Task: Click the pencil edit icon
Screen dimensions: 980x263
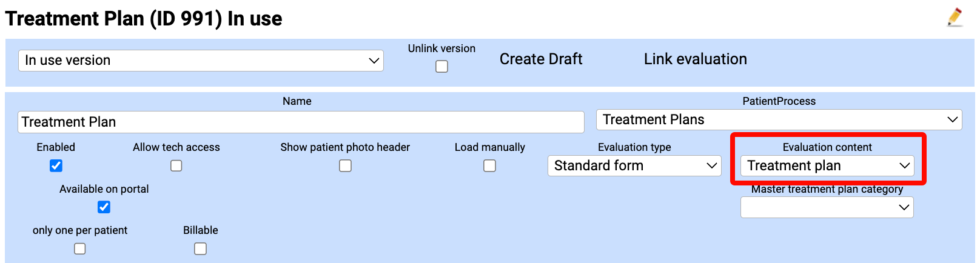Action: [x=955, y=17]
